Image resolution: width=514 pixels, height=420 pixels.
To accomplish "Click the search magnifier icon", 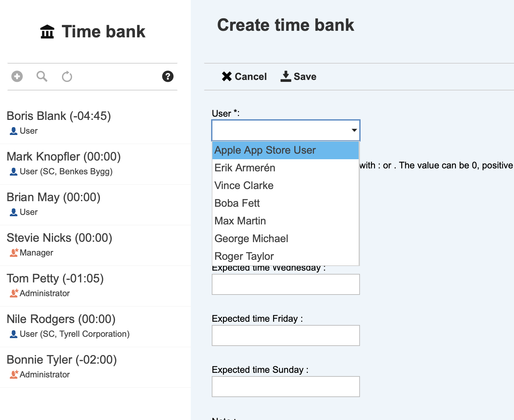I will pyautogui.click(x=42, y=76).
